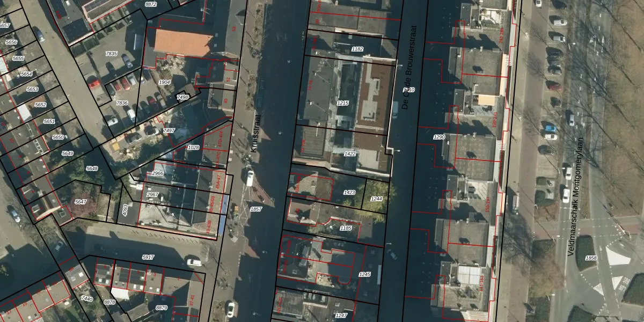Viewport: 644px width, 322px height.
Task: Click parcel label 1290
Action: 439,137
